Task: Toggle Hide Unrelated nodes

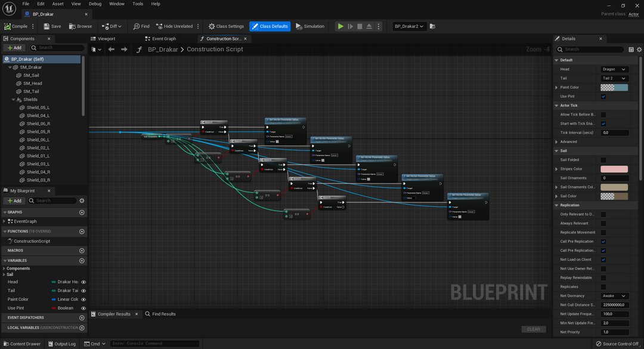Action: click(176, 26)
